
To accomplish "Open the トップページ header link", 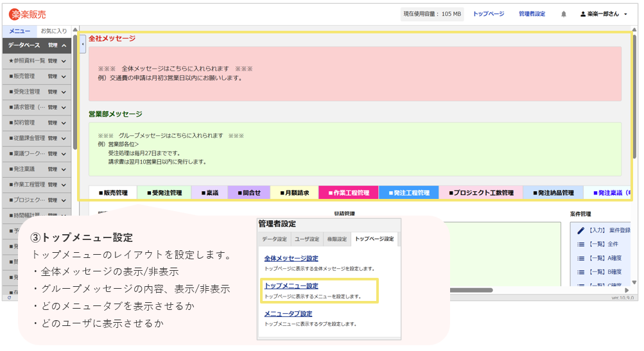I will point(489,14).
